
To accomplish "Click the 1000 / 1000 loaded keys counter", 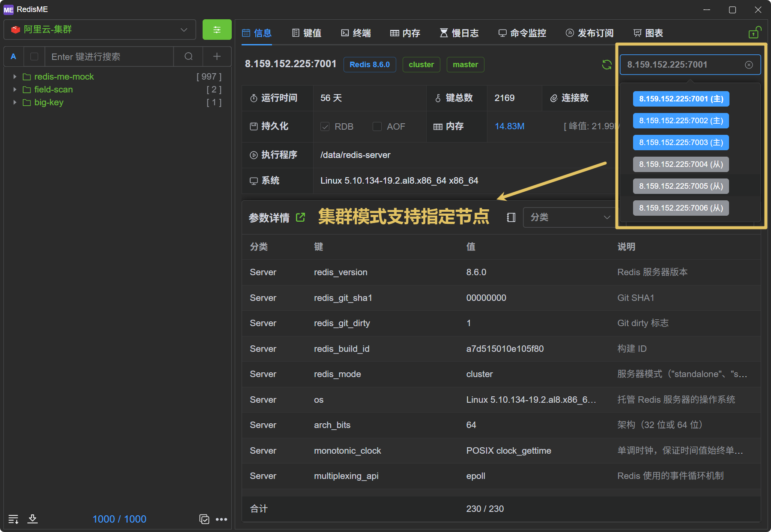I will coord(120,519).
